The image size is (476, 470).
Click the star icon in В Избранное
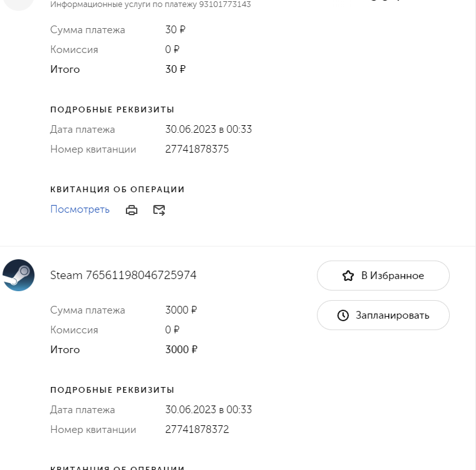click(x=348, y=276)
